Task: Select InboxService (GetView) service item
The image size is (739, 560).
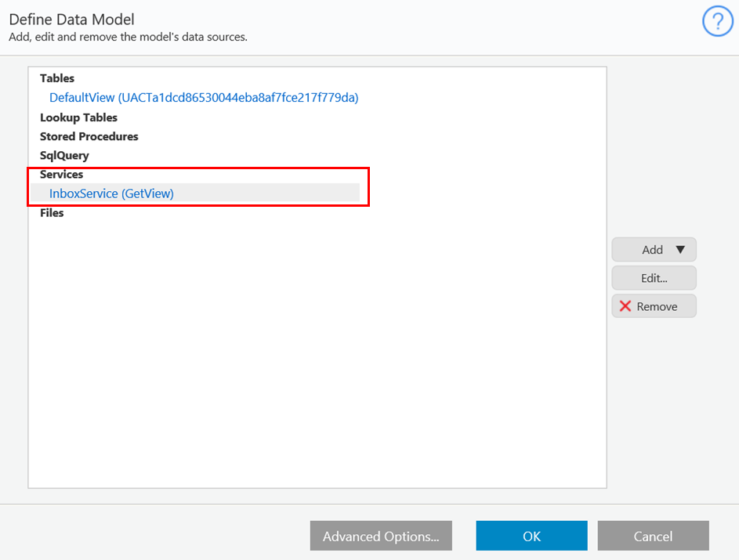Action: (x=111, y=193)
